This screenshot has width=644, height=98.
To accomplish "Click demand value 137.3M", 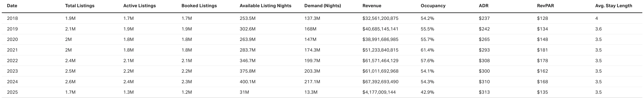I will 312,18.
